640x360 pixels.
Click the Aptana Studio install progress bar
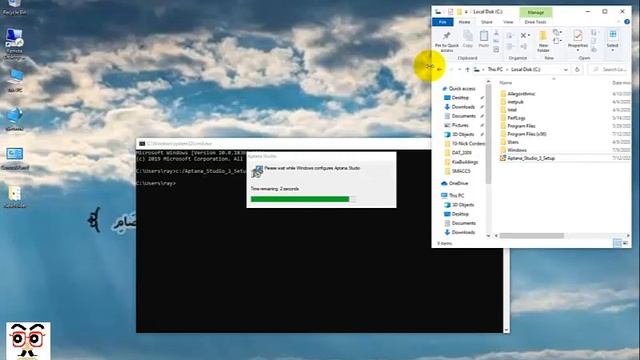pyautogui.click(x=303, y=199)
